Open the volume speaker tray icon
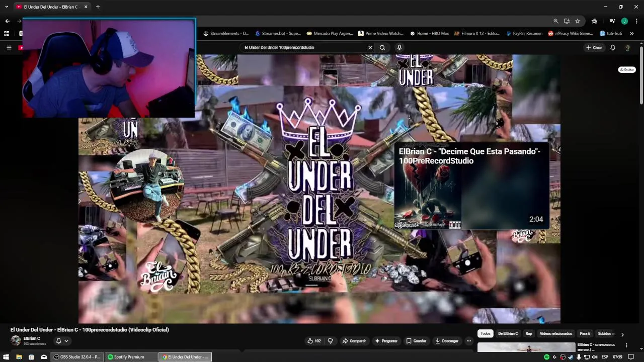Image resolution: width=644 pixels, height=362 pixels. pyautogui.click(x=595, y=357)
